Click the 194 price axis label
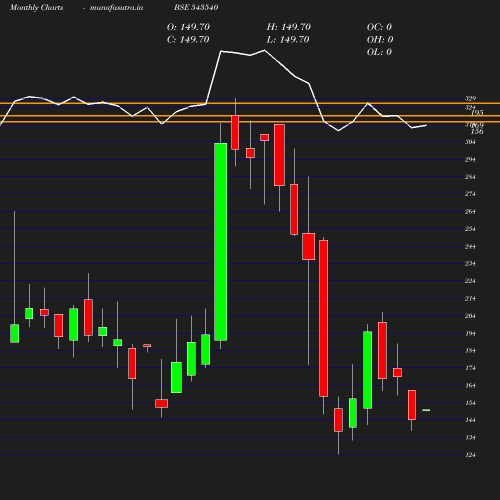This screenshot has width=500, height=500. click(470, 333)
